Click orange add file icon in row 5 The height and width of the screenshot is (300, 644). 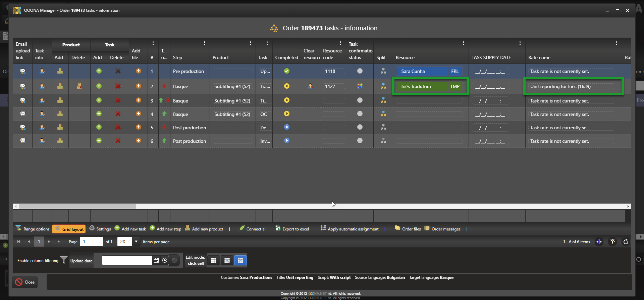tap(139, 127)
